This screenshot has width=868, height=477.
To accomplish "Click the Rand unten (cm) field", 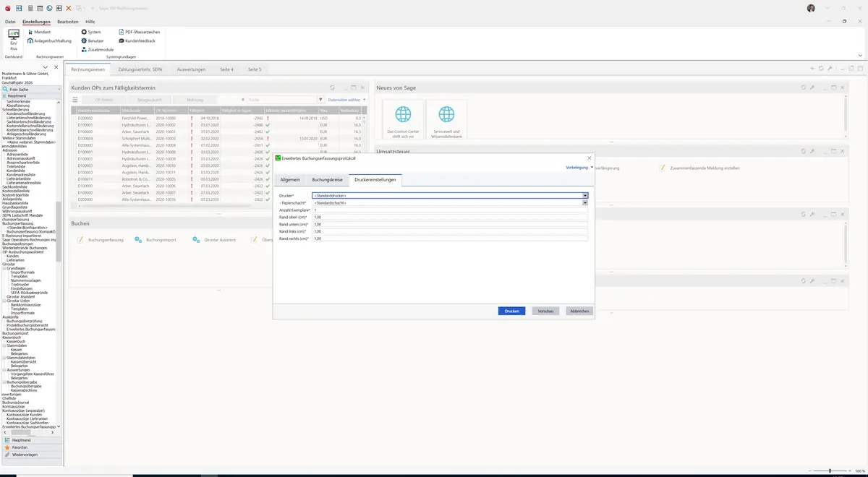I will point(449,224).
